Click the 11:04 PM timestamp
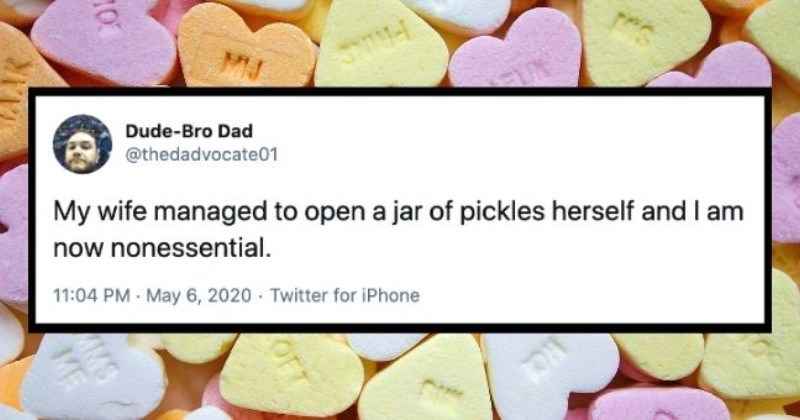Viewport: 800px width, 420px height. click(x=88, y=295)
